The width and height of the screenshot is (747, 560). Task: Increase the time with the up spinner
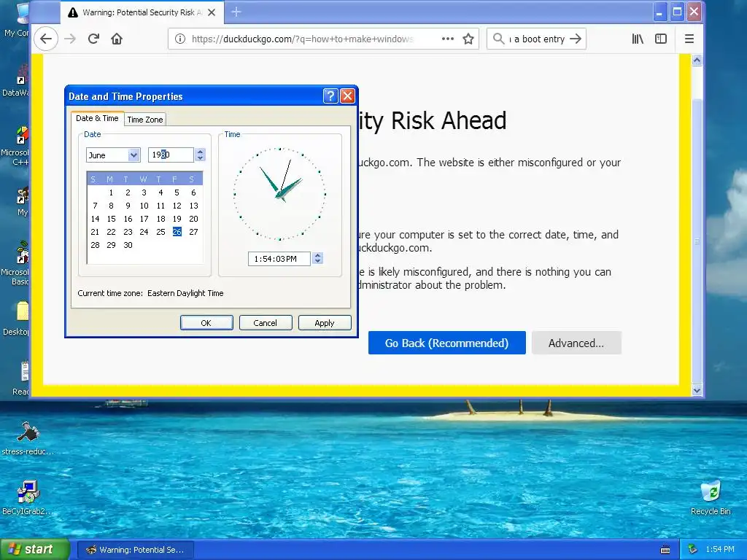point(318,255)
